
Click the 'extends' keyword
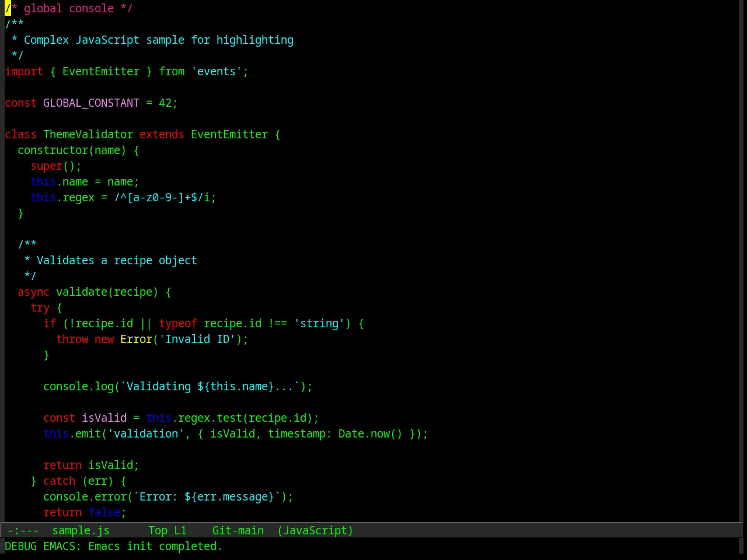[x=162, y=135]
